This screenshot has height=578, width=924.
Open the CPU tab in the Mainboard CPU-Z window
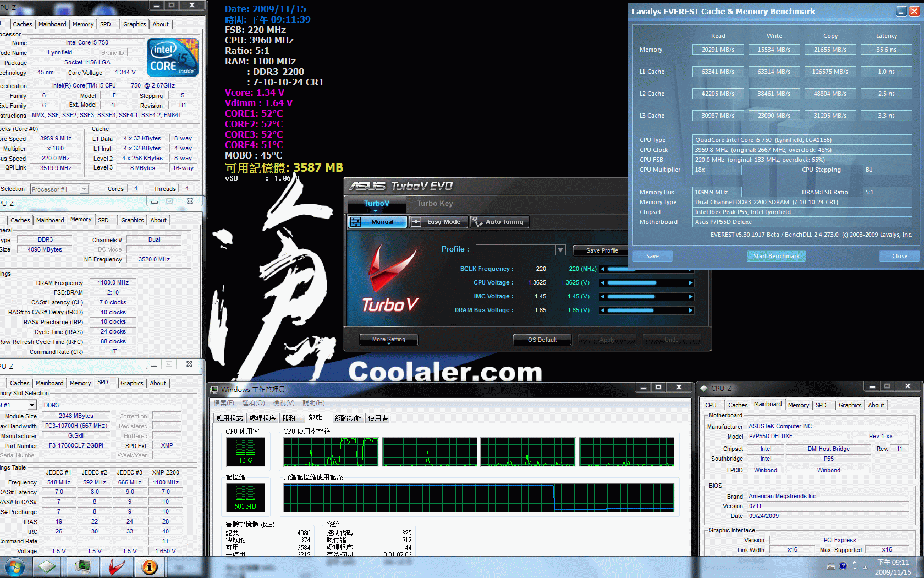[x=711, y=405]
